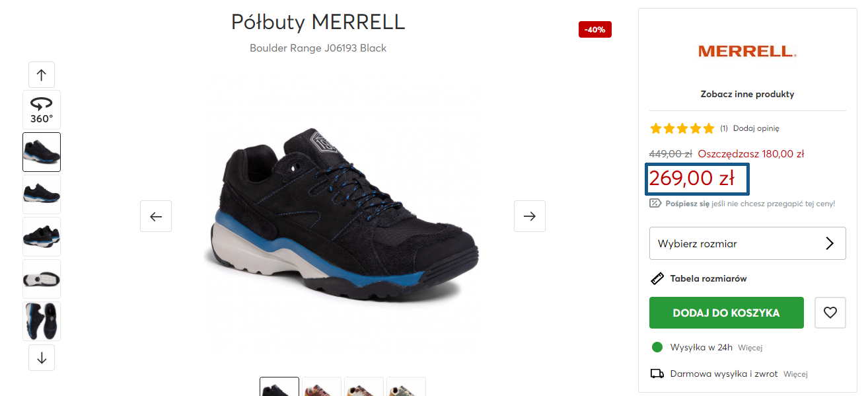Show next product image with right arrow

(x=530, y=216)
